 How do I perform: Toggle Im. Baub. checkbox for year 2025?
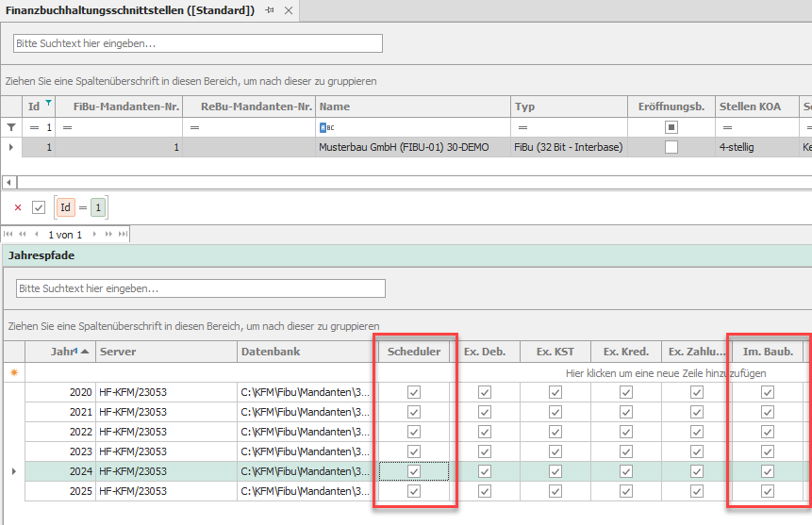pos(768,491)
